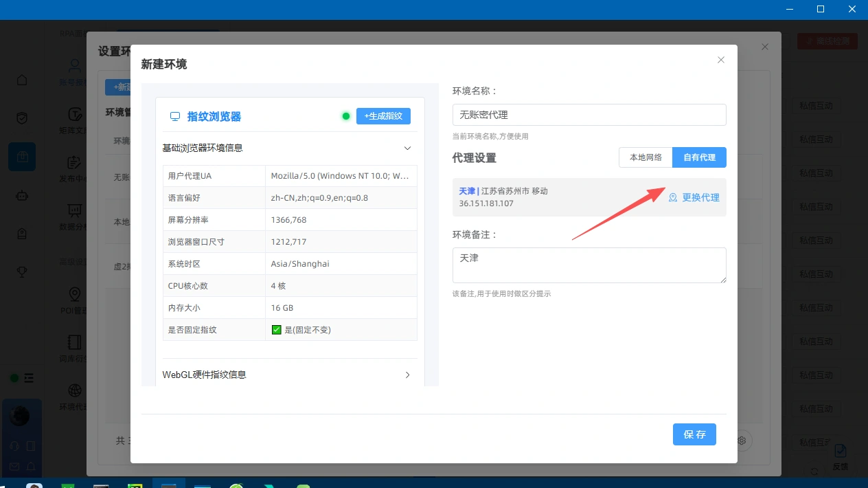Click the 环境备注 textarea containing 天津
Viewport: 868px width, 488px height.
(x=589, y=265)
